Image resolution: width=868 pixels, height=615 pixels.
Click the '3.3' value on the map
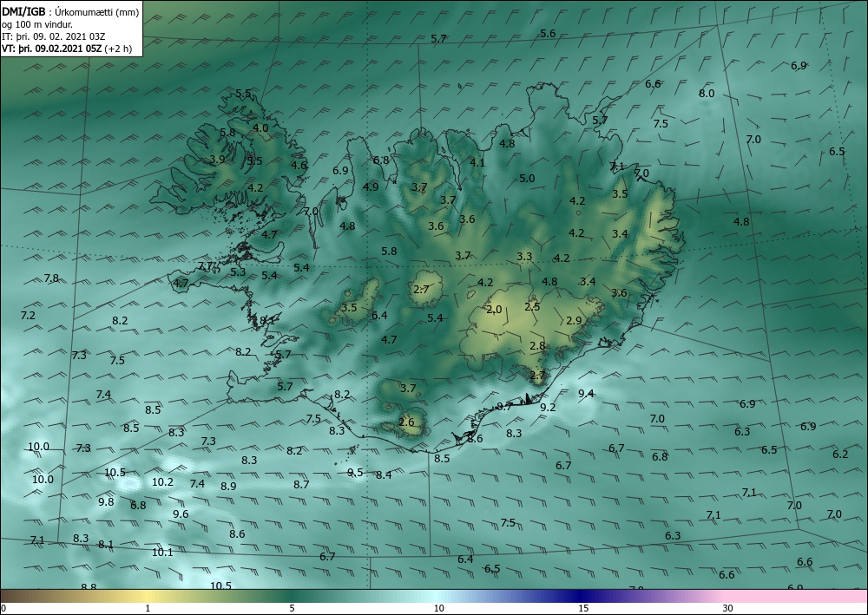(x=524, y=256)
